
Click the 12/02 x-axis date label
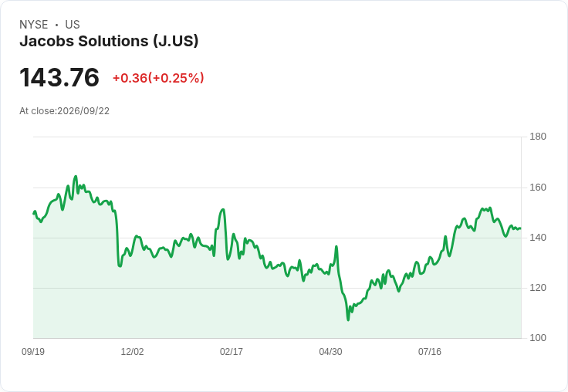tap(132, 351)
